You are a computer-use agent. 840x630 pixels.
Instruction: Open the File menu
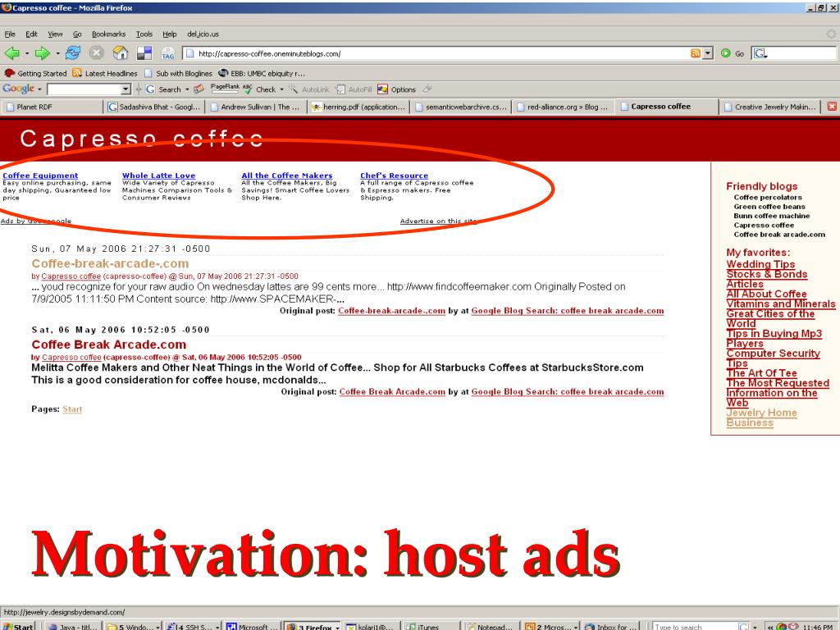click(10, 34)
